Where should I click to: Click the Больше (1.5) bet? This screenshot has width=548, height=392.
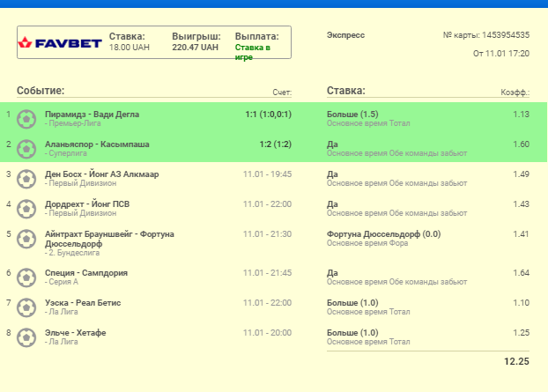click(352, 115)
